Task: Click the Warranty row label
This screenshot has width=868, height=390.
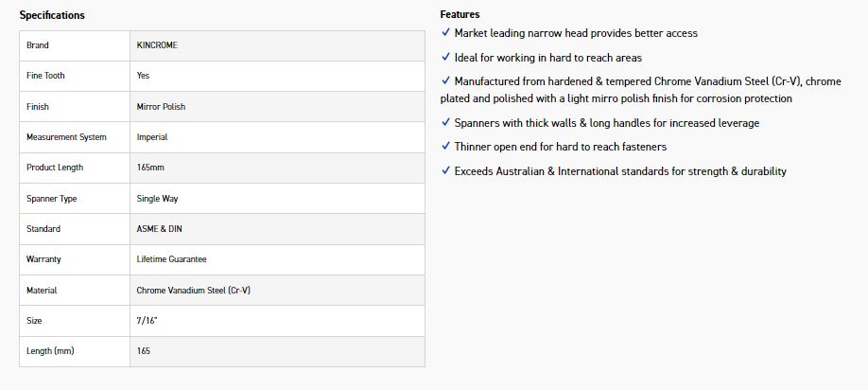Action: [43, 259]
